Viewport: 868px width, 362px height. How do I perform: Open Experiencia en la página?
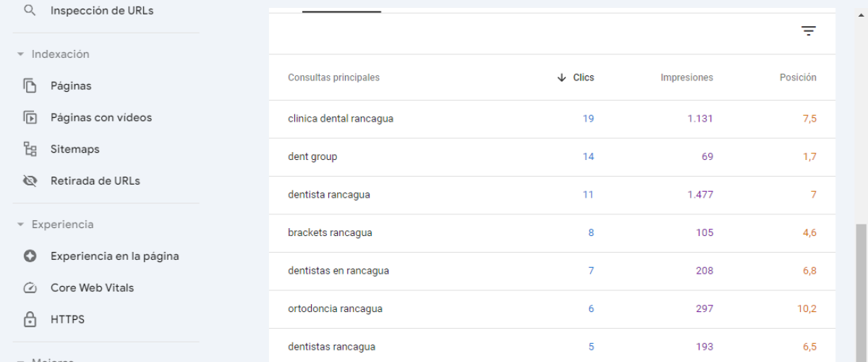point(115,256)
